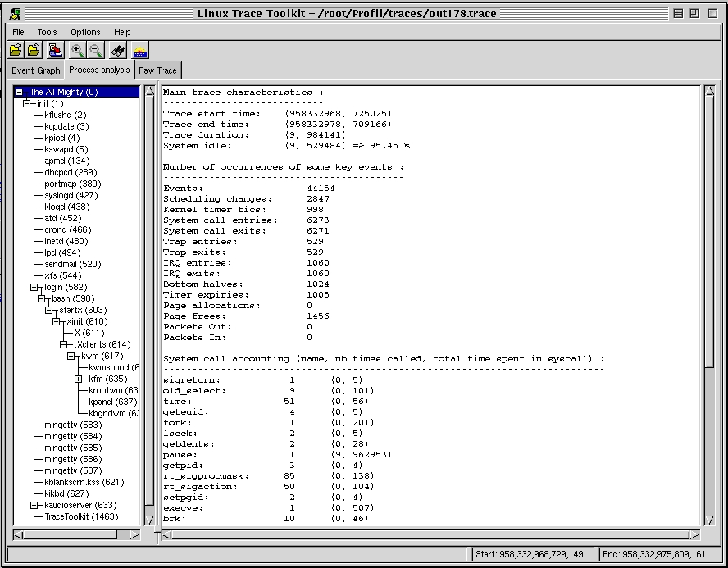The height and width of the screenshot is (568, 728).
Task: Click the red-arrow computer toolbar icon
Action: (55, 50)
